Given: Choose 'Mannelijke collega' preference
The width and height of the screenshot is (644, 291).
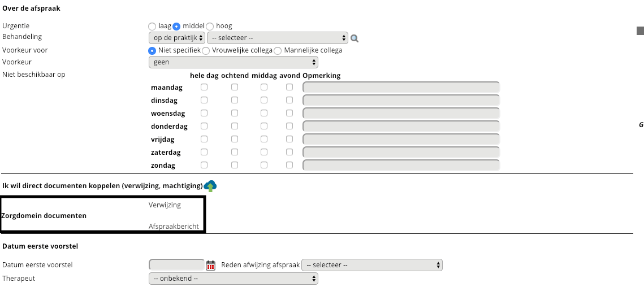Looking at the screenshot, I should (278, 51).
